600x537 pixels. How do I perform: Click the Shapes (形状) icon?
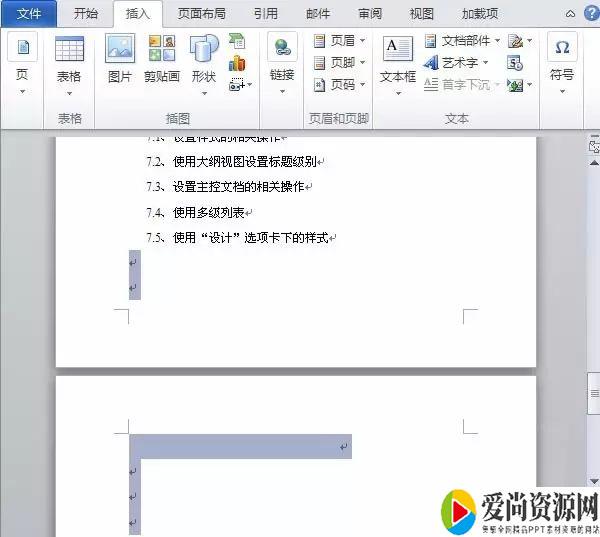(203, 58)
